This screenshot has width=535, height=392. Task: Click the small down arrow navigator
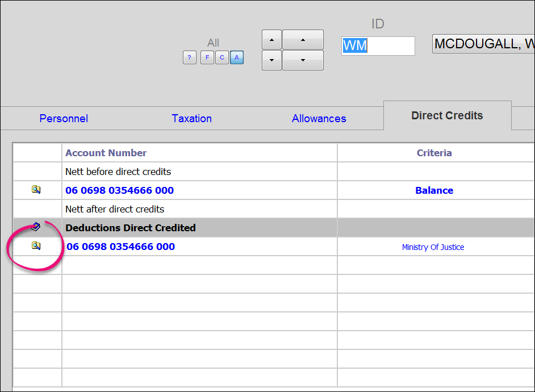tap(271, 60)
